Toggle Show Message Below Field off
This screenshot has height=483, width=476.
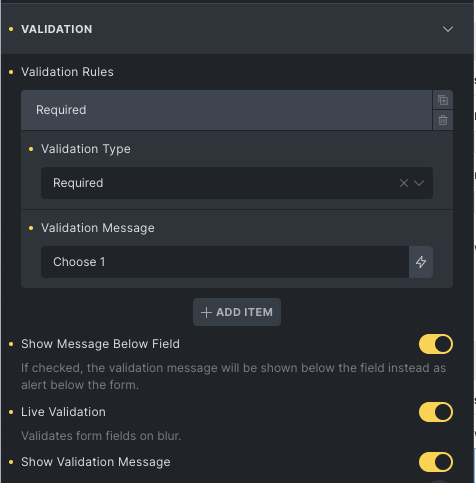436,344
